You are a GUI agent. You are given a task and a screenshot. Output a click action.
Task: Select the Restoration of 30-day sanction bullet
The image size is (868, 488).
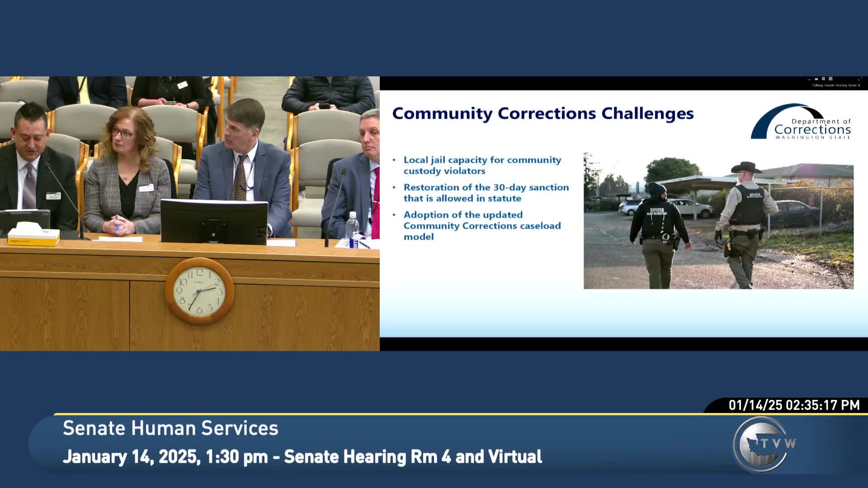pos(486,192)
